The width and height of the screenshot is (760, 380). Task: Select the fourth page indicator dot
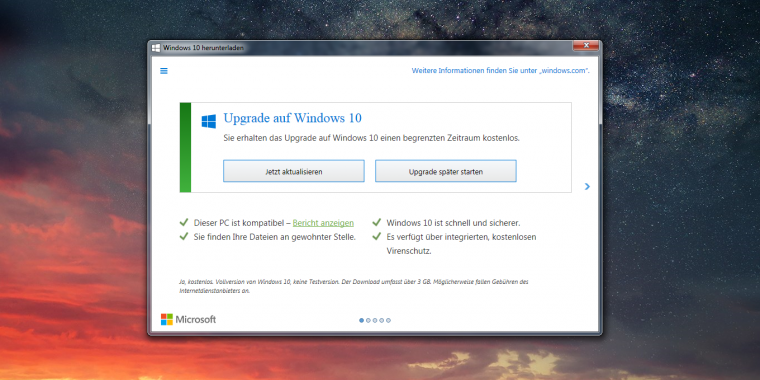click(382, 320)
